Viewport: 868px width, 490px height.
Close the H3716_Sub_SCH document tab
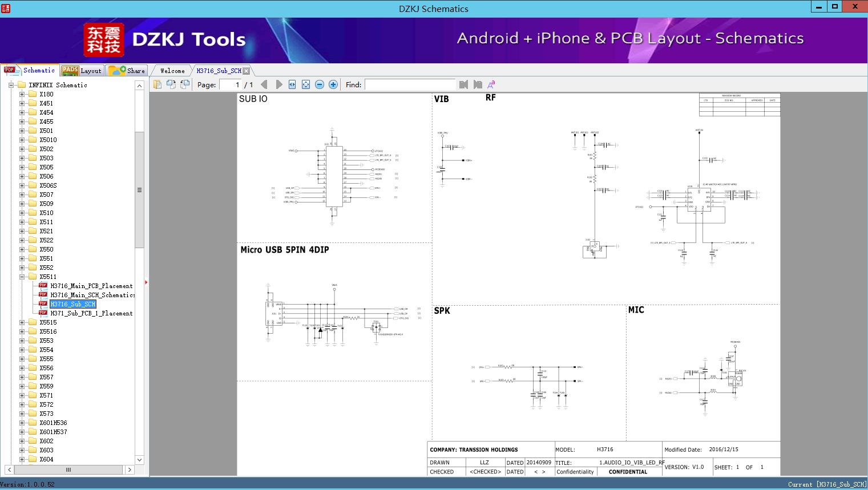tap(246, 71)
